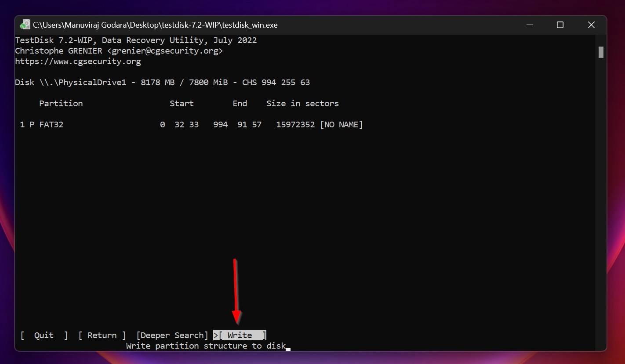Click the Disk \\.\PhysicalDrive1 line

tap(163, 83)
